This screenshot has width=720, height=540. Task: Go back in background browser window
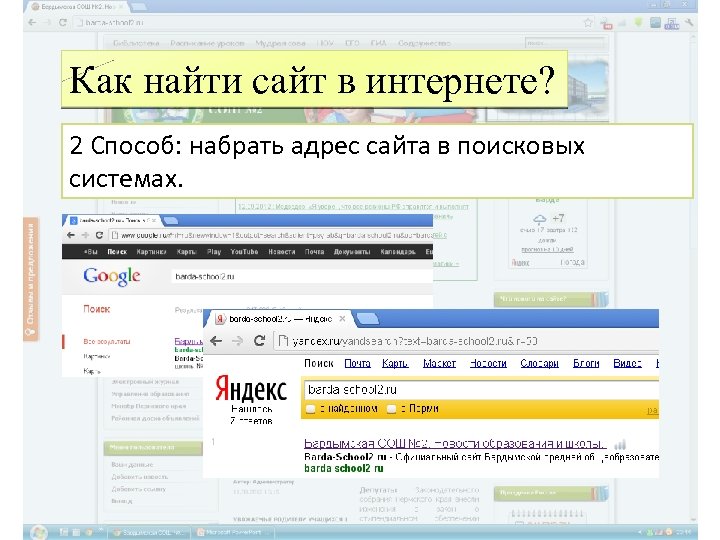pyautogui.click(x=32, y=22)
